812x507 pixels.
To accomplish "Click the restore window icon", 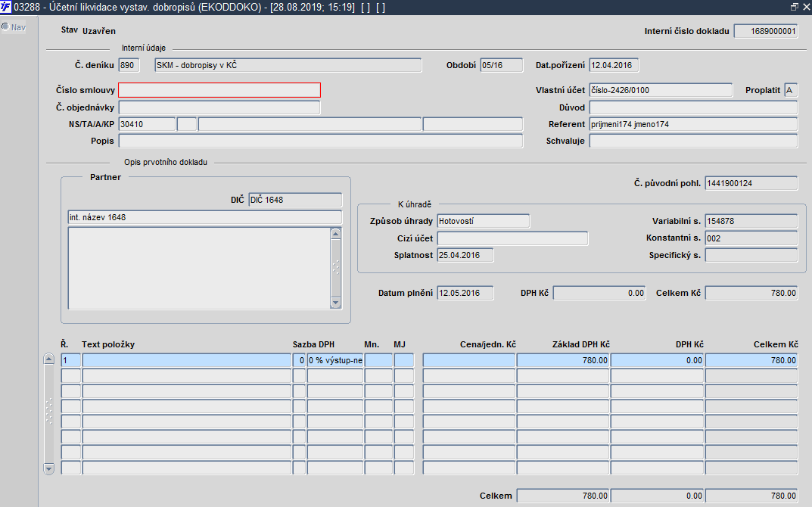I will click(795, 8).
